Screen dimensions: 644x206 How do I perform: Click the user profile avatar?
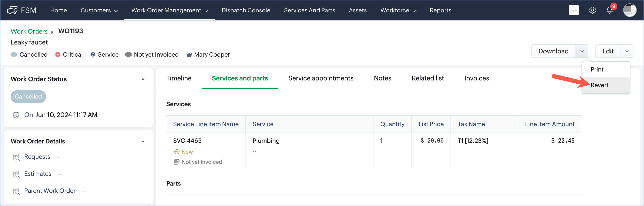tap(630, 10)
